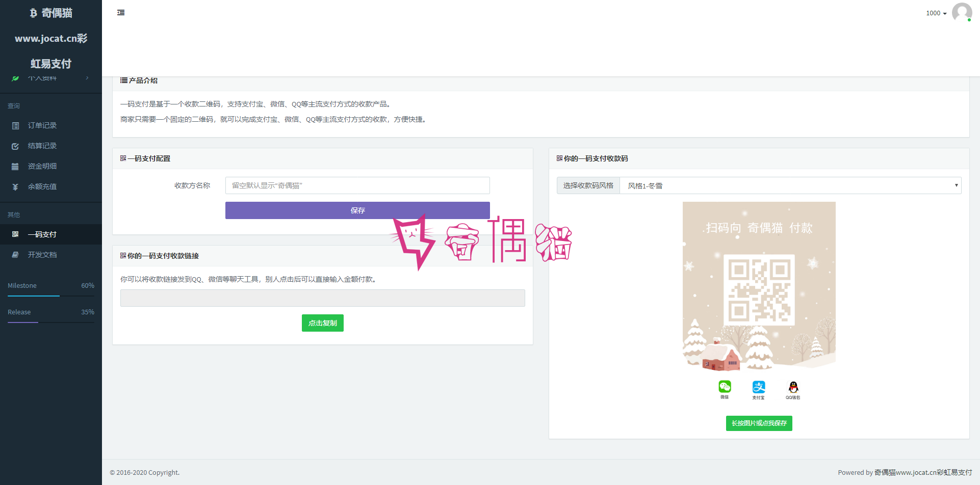
Task: Click the purple 保存 button
Action: coord(357,210)
